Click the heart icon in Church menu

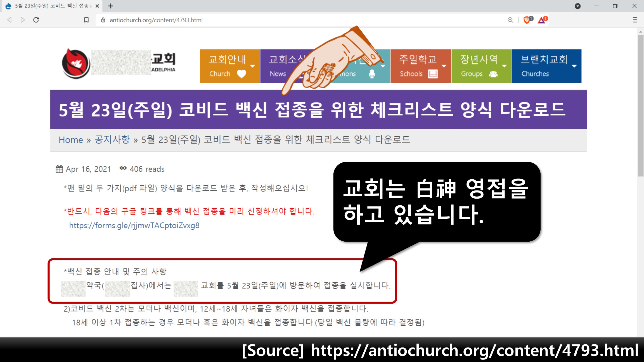pos(241,74)
